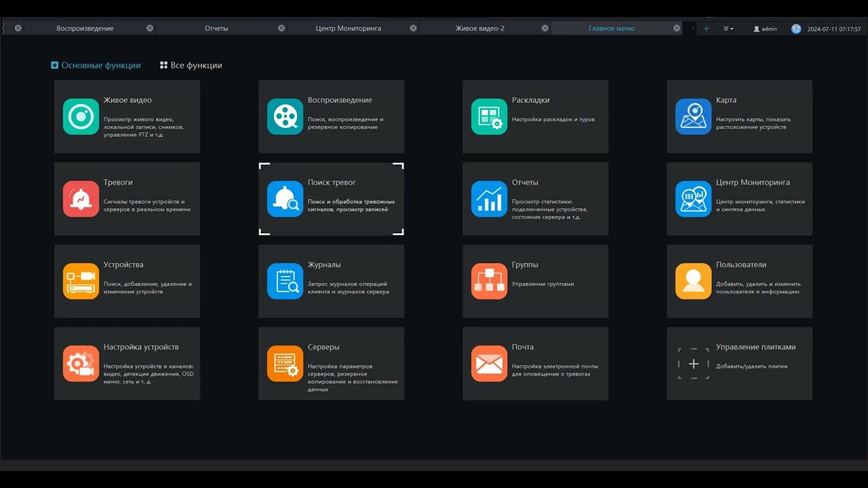
Task: Click the blue notification counter badge
Action: coord(796,28)
